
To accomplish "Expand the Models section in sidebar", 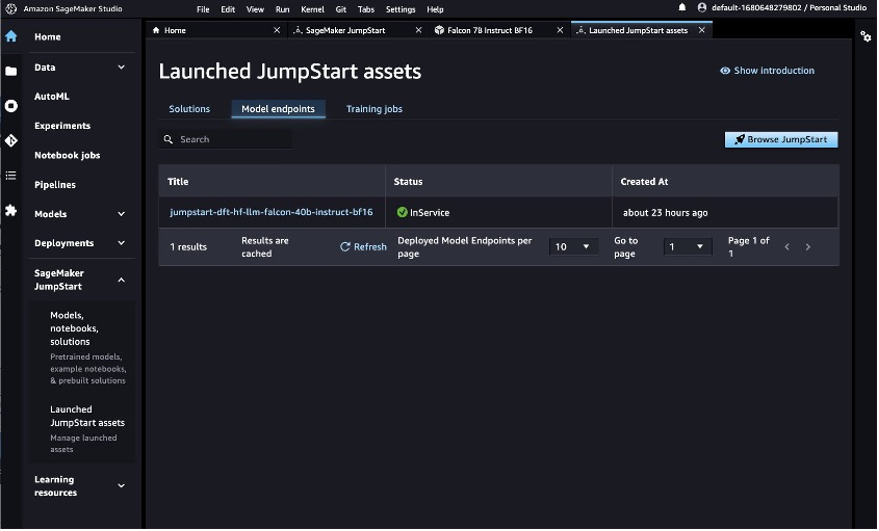I will 121,214.
